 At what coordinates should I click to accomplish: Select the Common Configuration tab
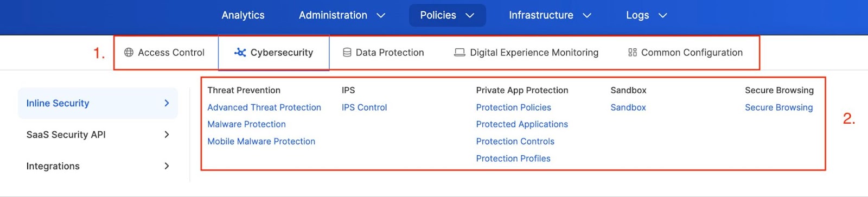(x=685, y=53)
